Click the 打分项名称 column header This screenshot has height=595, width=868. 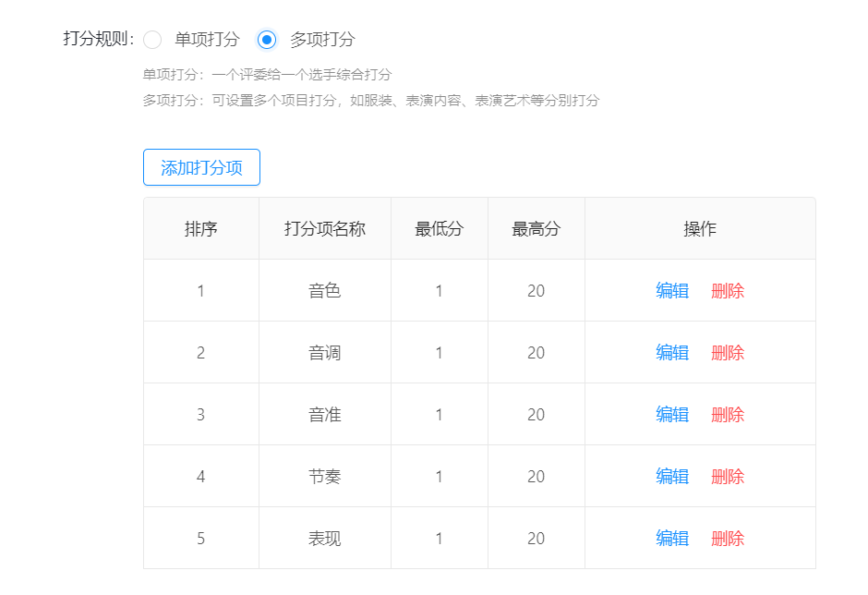(325, 229)
